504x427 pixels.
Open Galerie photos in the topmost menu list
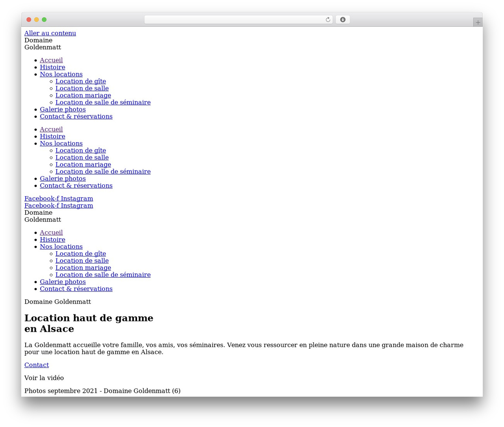[x=63, y=110]
